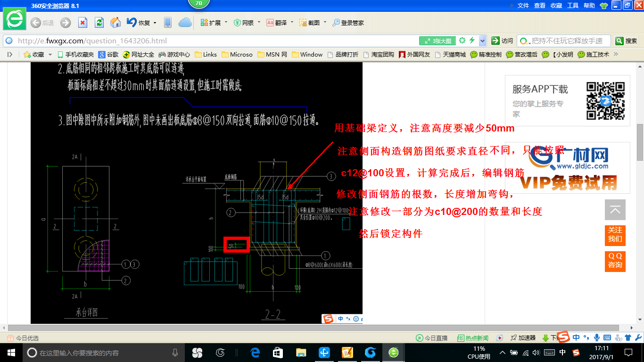Viewport: 644px width, 362px height.
Task: Click the 收藏 star bookmark button
Action: click(34, 55)
